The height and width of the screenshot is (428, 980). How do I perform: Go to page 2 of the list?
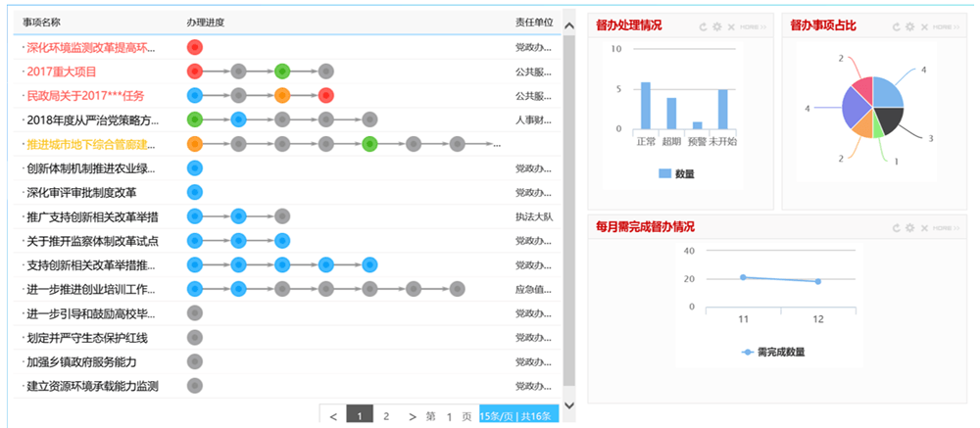(386, 416)
